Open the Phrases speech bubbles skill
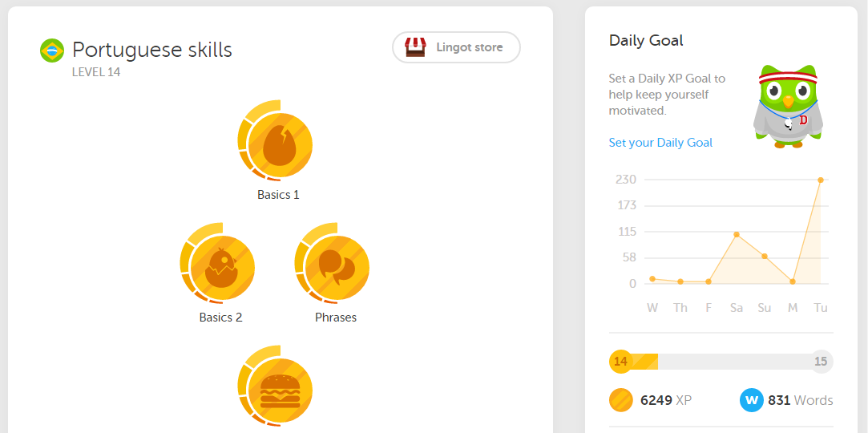Screen dimensions: 868x433 point(333,264)
